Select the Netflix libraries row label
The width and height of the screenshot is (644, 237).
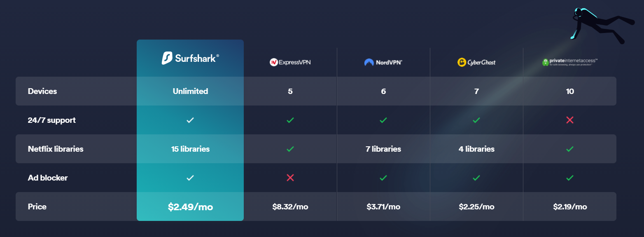click(56, 149)
